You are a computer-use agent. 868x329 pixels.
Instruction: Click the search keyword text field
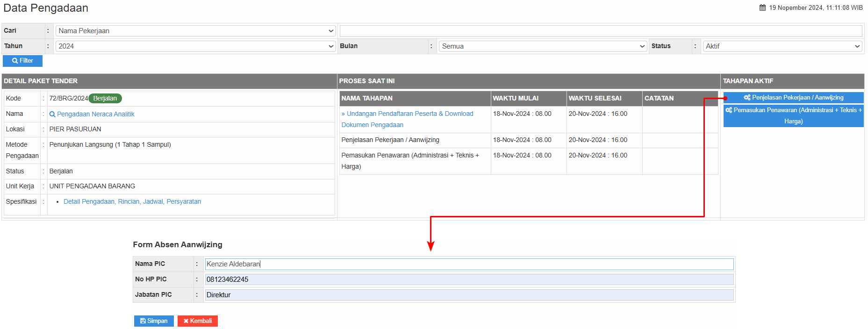click(601, 31)
